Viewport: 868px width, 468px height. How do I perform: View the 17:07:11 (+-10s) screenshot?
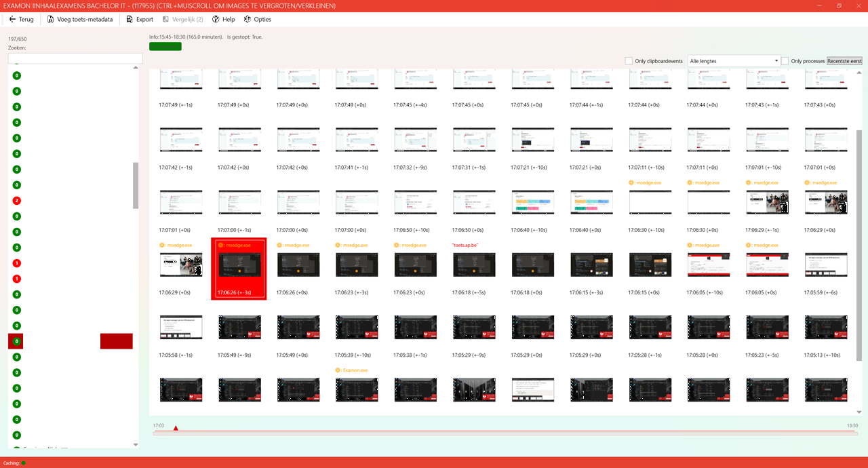[x=650, y=140]
